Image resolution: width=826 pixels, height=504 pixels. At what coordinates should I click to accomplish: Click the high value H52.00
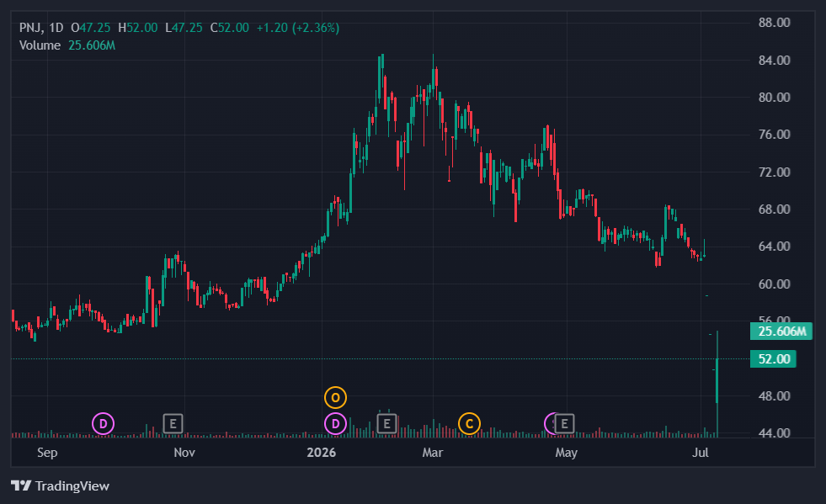pyautogui.click(x=137, y=28)
